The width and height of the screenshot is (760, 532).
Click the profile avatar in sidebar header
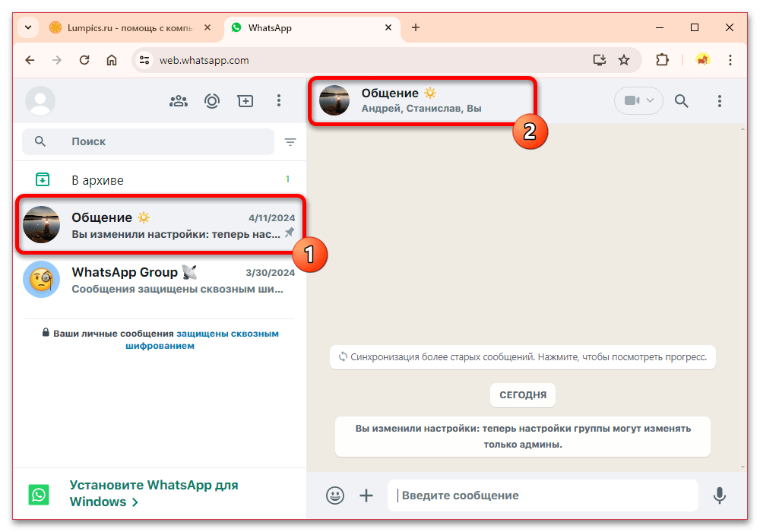[x=40, y=101]
